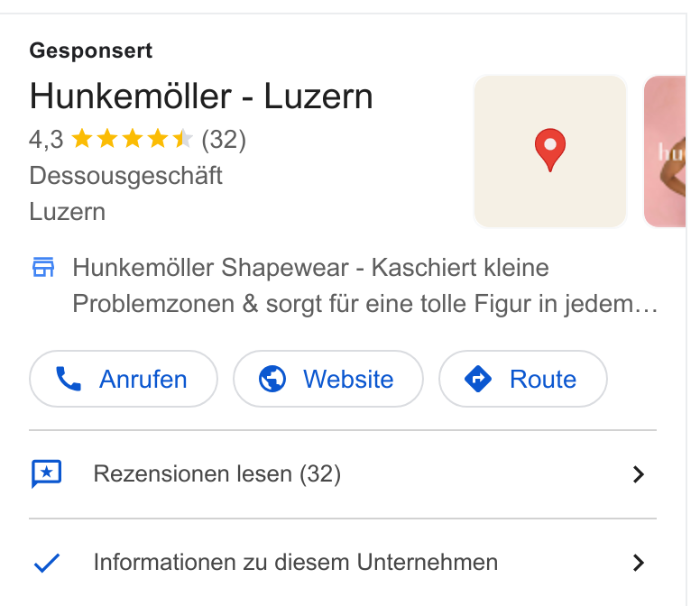Open the map thumbnail preview
This screenshot has width=700, height=606.
tap(550, 151)
